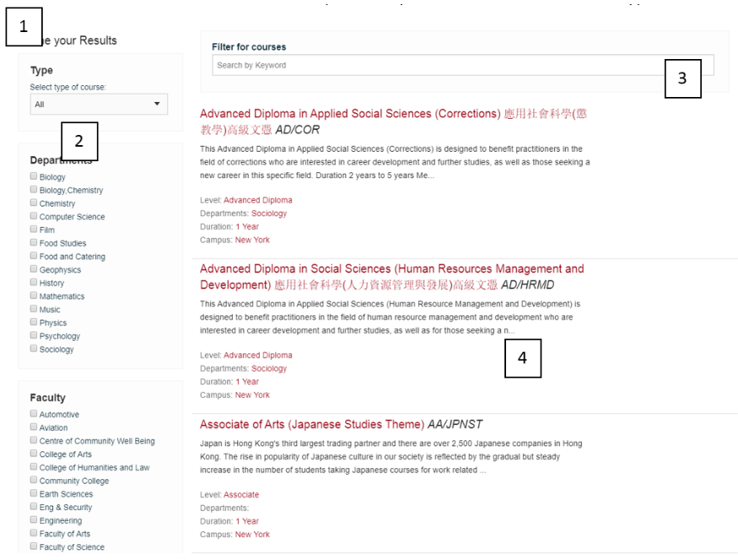The height and width of the screenshot is (560, 738).
Task: Toggle the Engineering faculty checkbox
Action: [34, 520]
